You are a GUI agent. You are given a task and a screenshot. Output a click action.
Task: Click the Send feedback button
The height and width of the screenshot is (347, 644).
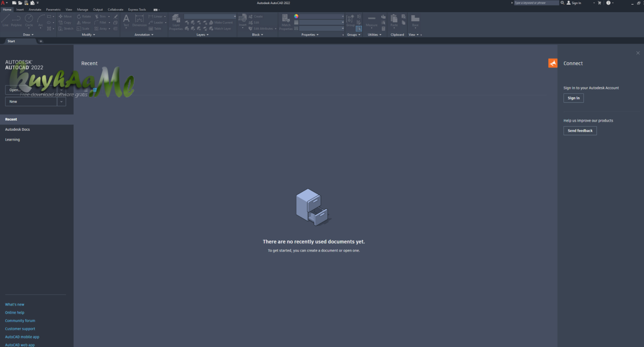coord(580,131)
